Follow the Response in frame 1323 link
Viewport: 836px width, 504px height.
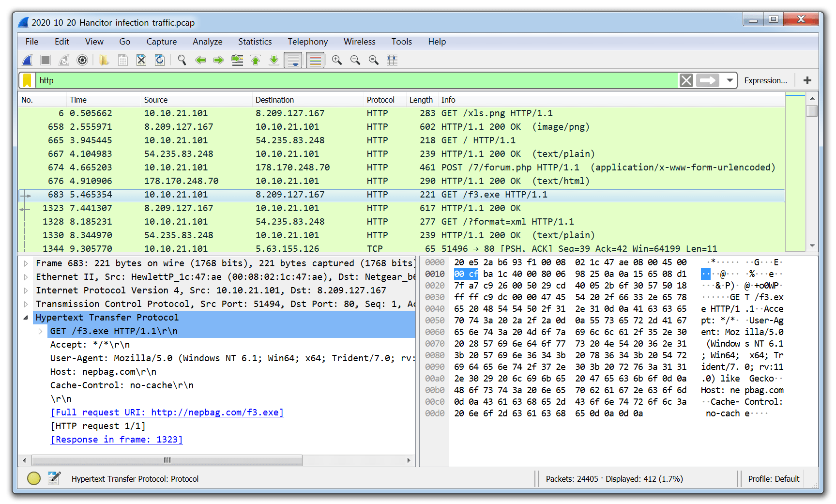[116, 439]
